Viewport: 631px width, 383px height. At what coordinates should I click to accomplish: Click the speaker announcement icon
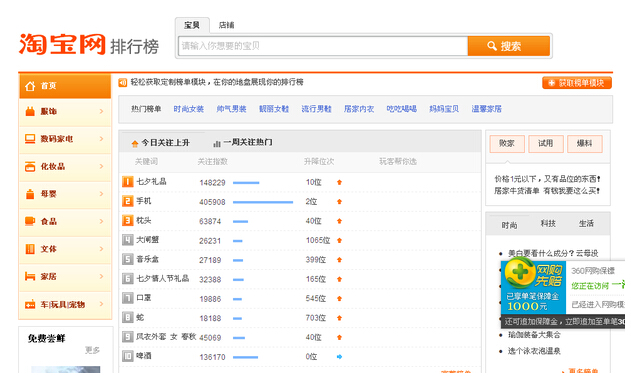[122, 82]
